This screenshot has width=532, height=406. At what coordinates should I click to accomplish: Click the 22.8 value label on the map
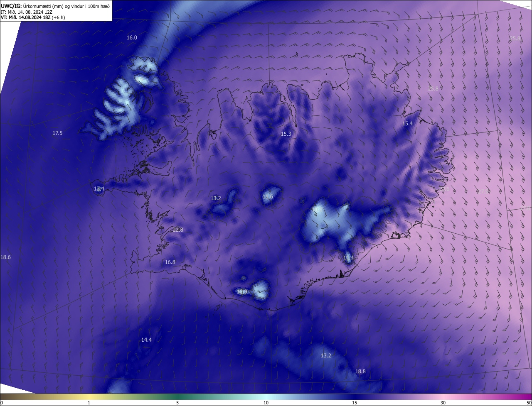[x=178, y=230]
